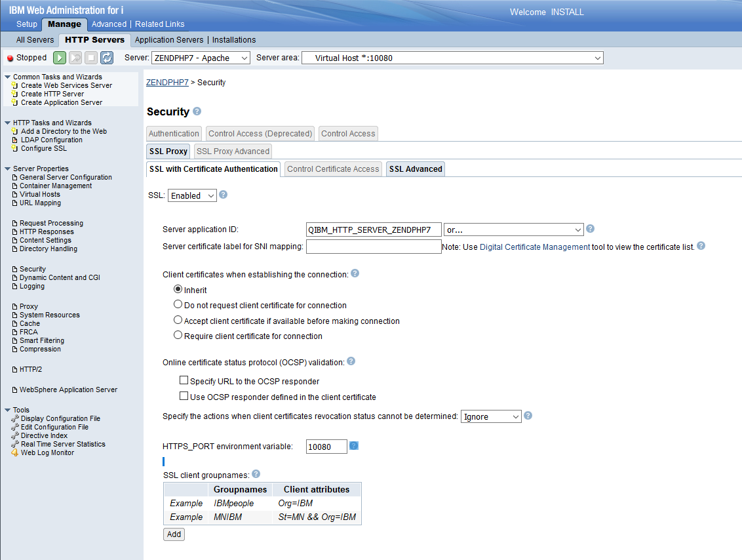Open the Application Servers tab

click(x=168, y=40)
